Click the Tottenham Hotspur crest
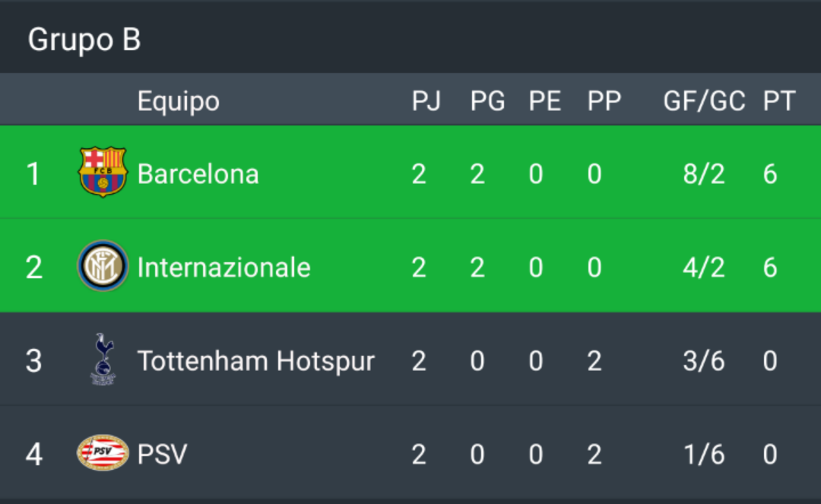The width and height of the screenshot is (821, 504). pyautogui.click(x=103, y=359)
